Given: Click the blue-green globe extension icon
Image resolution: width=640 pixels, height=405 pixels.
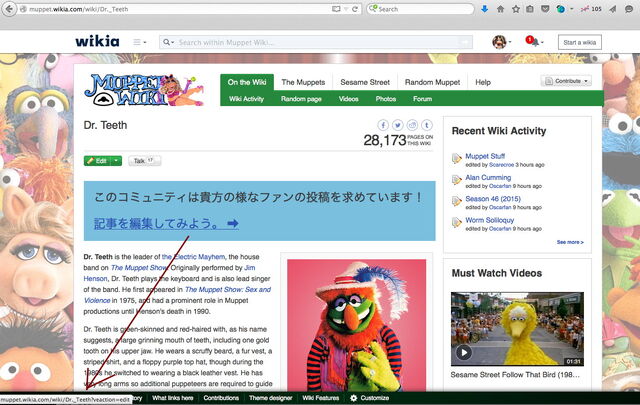Looking at the screenshot, I should [x=561, y=9].
